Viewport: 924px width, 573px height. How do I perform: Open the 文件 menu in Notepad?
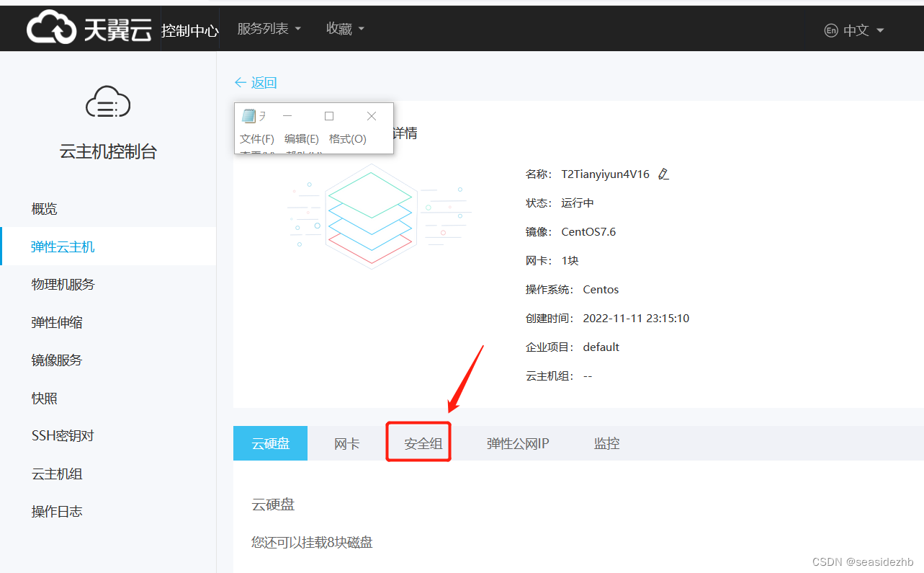(256, 138)
